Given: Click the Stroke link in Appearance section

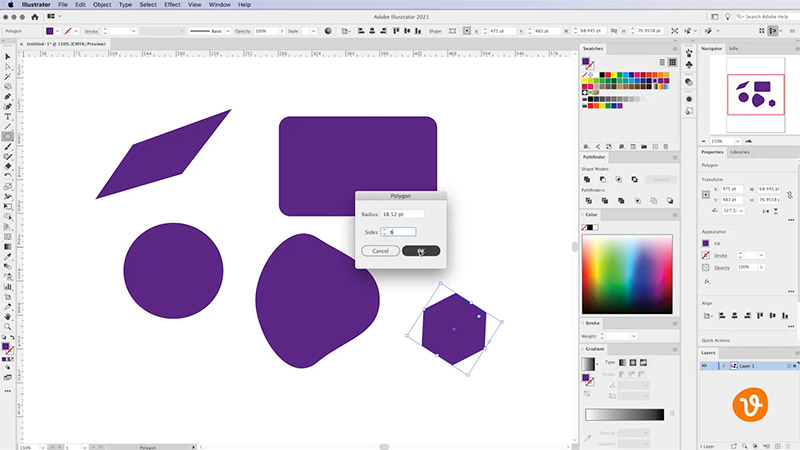Looking at the screenshot, I should point(720,256).
